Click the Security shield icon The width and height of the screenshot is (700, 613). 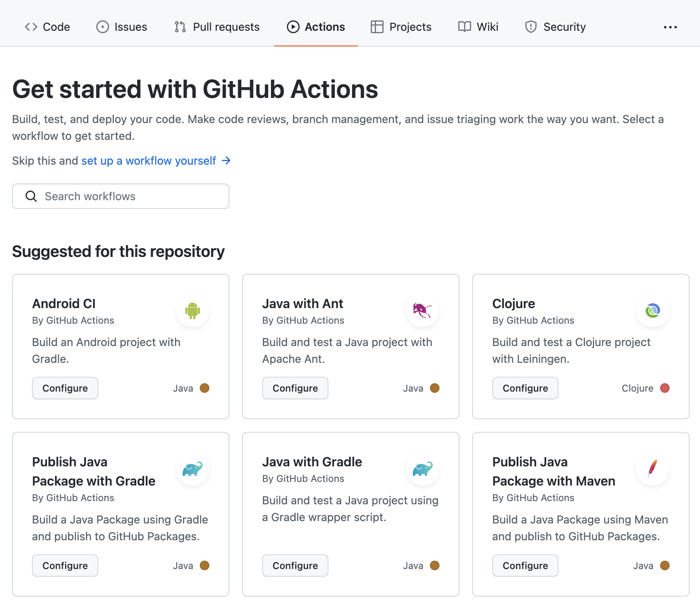531,27
